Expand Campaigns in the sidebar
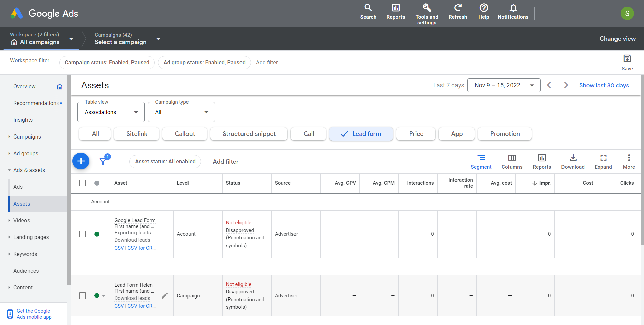 (x=9, y=137)
